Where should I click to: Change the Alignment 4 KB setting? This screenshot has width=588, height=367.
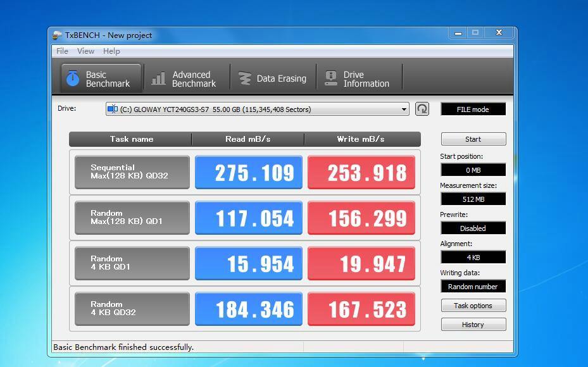click(473, 257)
